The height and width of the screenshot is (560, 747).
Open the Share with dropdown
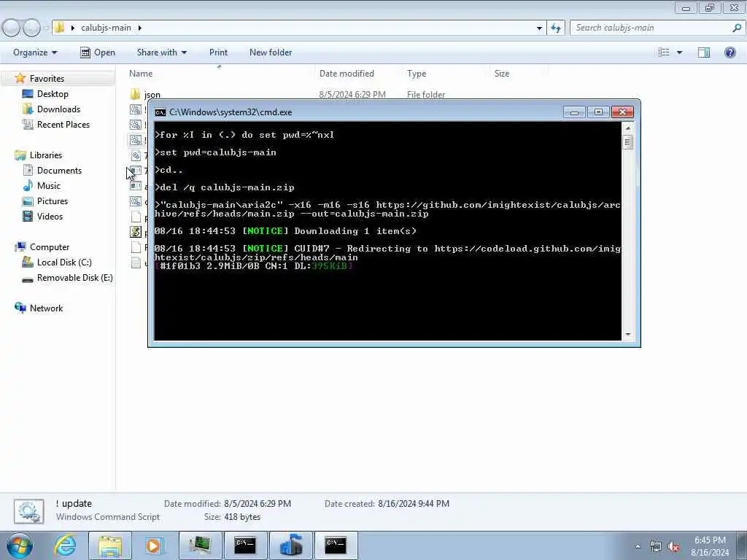pos(161,52)
